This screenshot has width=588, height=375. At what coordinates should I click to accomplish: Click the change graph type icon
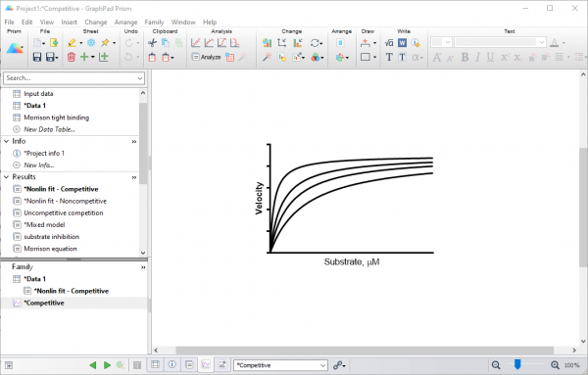click(267, 43)
